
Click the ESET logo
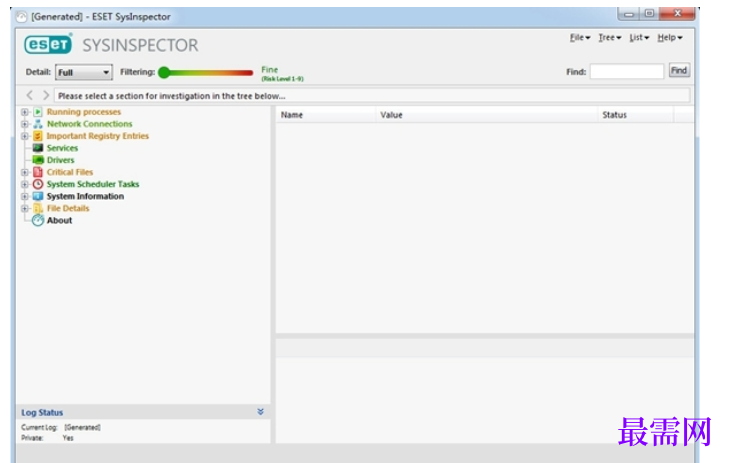(x=48, y=44)
